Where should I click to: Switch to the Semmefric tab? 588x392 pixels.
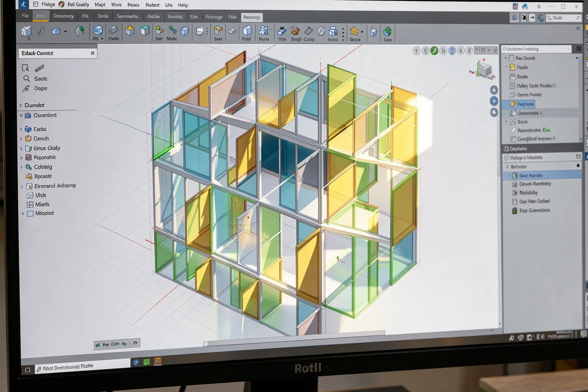[x=127, y=17]
